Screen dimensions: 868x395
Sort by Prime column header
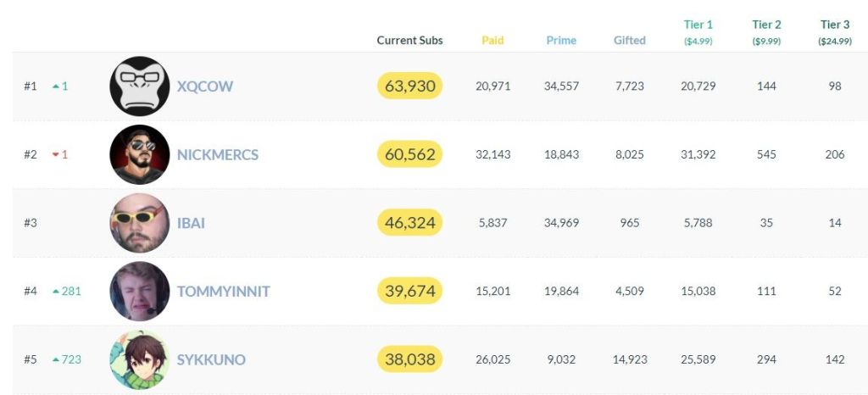coord(561,41)
